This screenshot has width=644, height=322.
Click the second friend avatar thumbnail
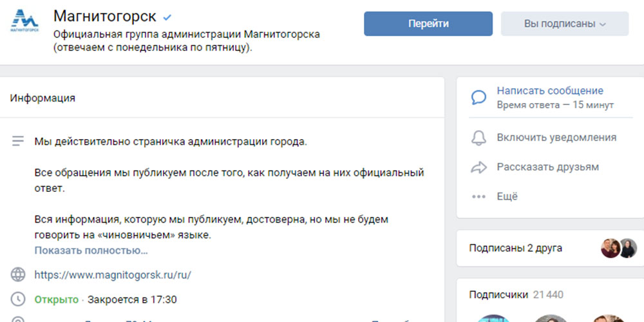(x=628, y=248)
